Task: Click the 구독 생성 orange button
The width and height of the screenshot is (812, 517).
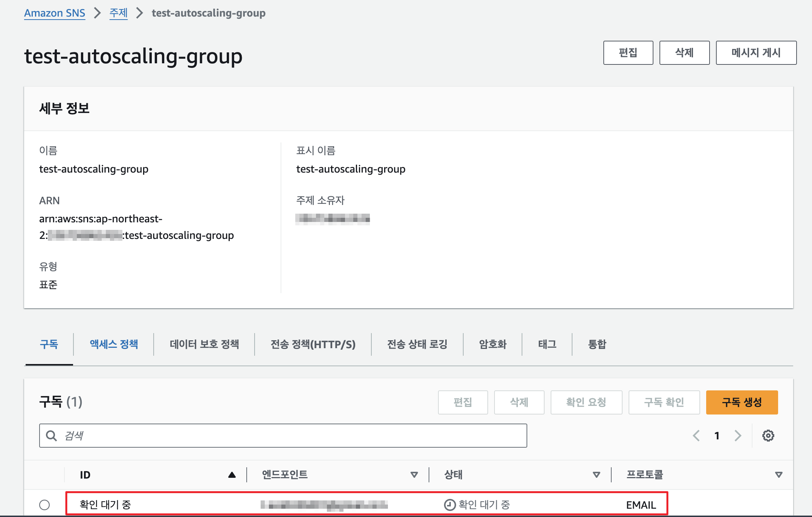Action: tap(742, 402)
